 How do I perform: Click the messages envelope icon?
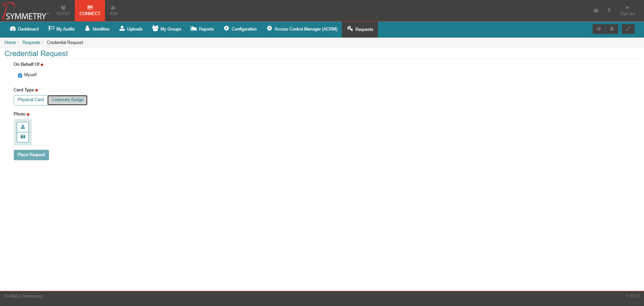tap(596, 10)
